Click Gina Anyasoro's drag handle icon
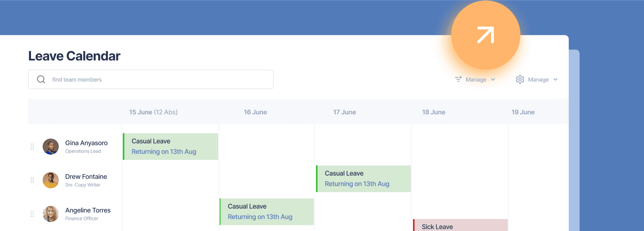 click(x=32, y=146)
